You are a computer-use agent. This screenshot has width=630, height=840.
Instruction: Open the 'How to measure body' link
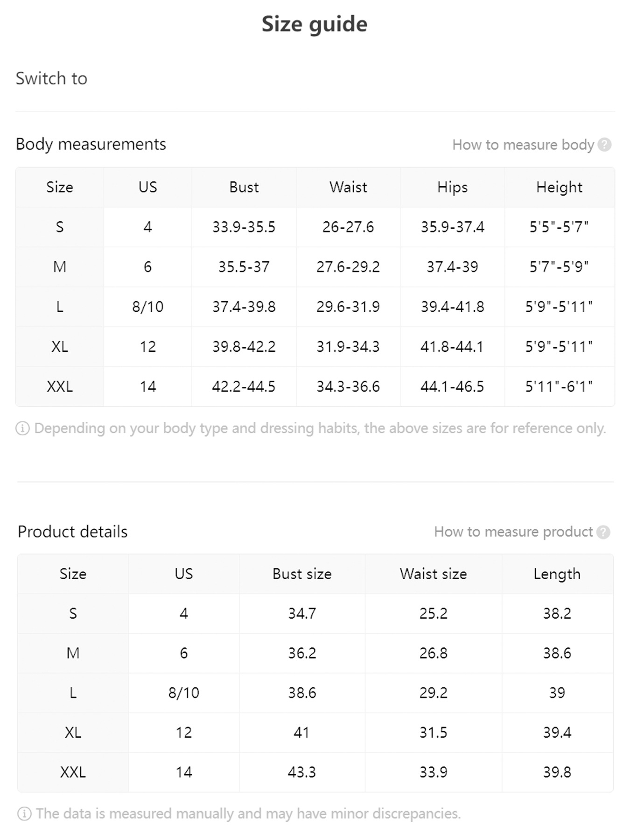click(523, 145)
